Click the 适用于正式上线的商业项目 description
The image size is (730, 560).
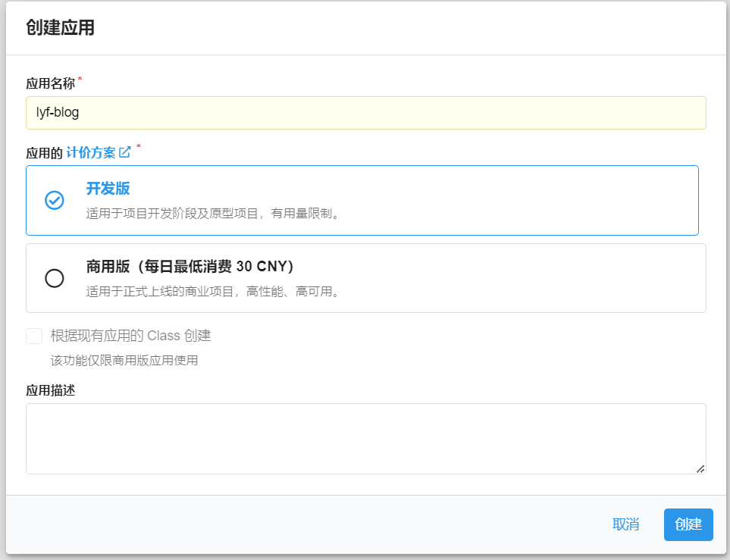click(x=215, y=292)
